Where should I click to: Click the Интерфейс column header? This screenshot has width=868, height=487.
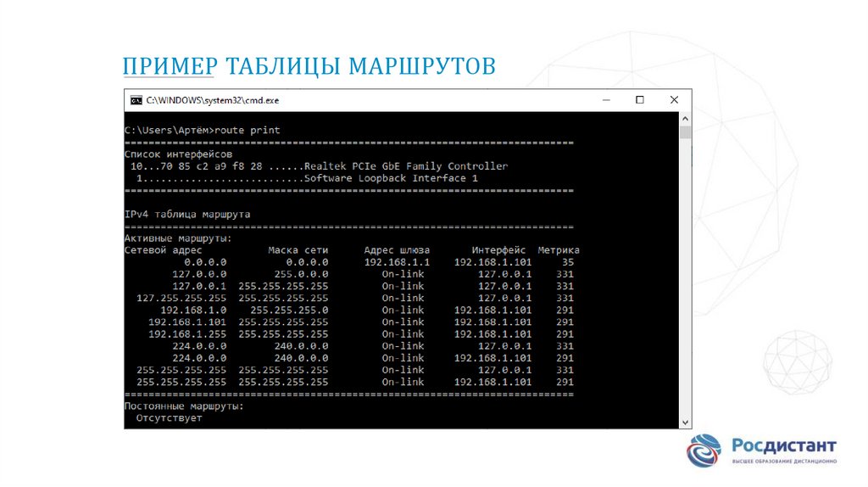[x=498, y=250]
